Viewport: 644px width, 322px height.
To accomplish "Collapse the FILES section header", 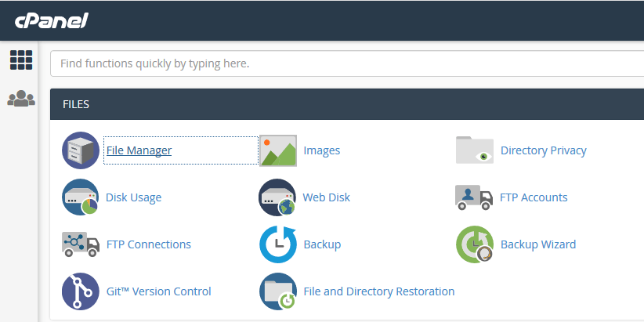I will 345,103.
